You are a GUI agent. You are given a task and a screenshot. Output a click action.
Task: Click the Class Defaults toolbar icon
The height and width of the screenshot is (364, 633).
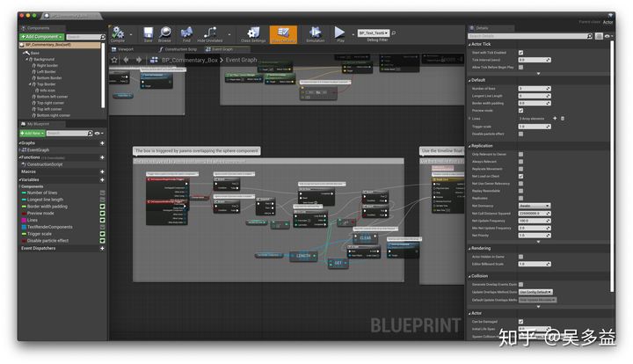[x=283, y=34]
